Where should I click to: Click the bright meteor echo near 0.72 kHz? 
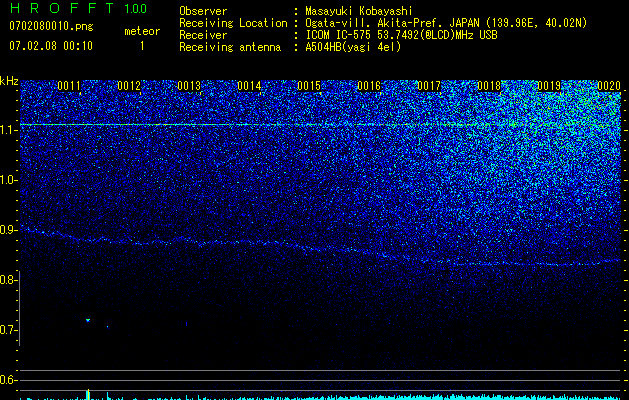point(88,320)
